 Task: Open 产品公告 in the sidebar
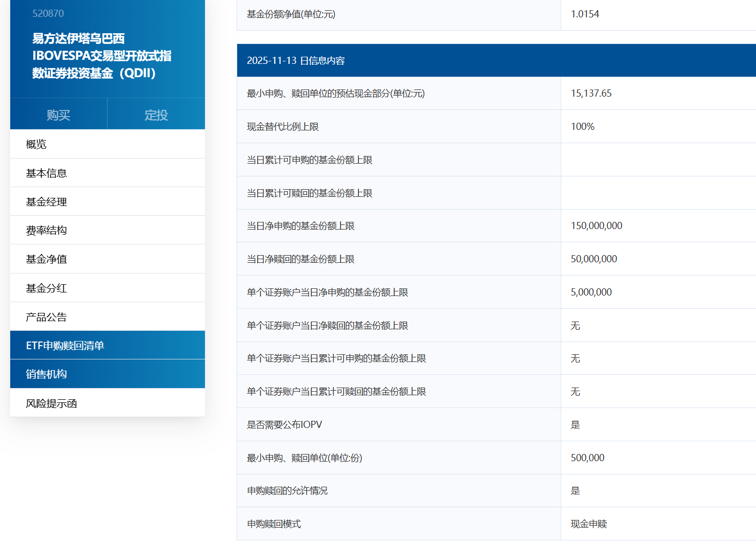coord(47,317)
